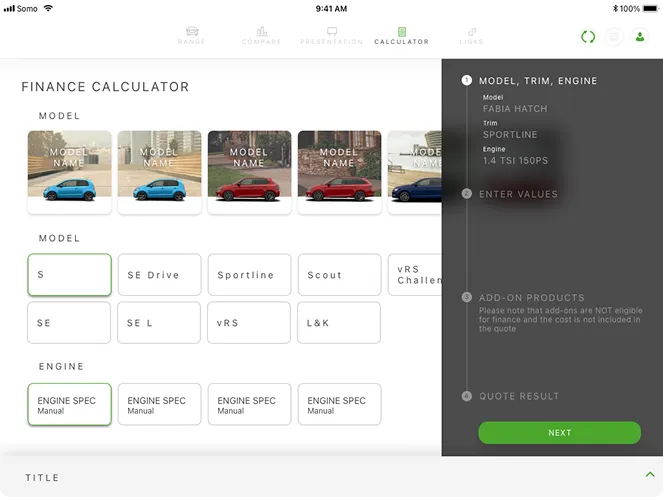Open the Compare tab chart icon

pos(262,31)
